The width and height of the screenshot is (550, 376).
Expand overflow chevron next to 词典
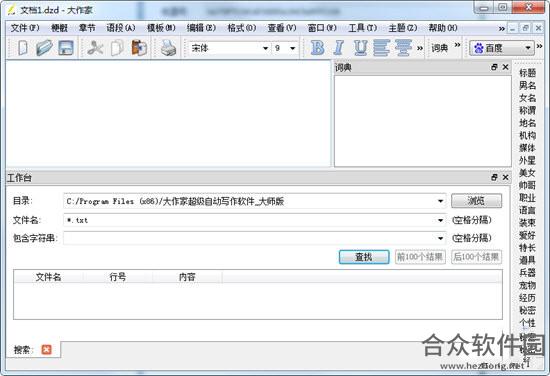457,45
